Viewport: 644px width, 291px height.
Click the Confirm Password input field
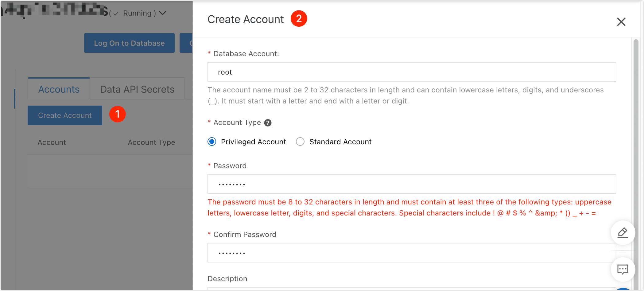pyautogui.click(x=411, y=252)
